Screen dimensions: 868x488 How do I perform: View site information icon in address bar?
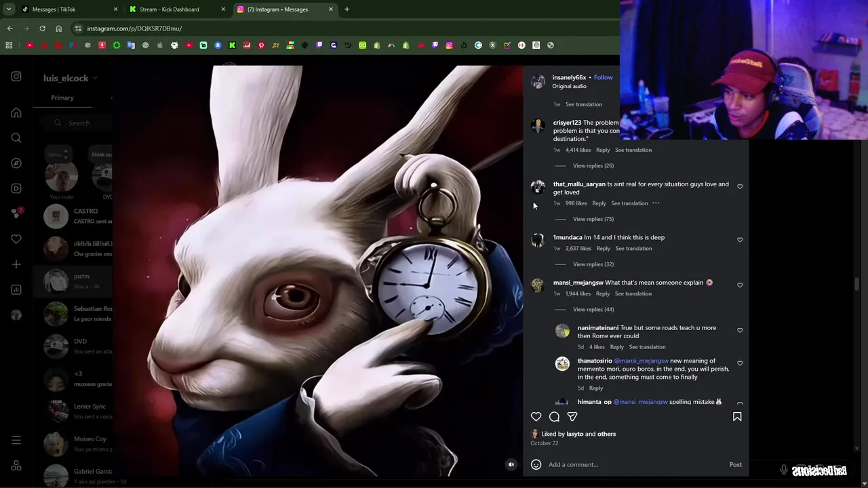[x=78, y=28]
